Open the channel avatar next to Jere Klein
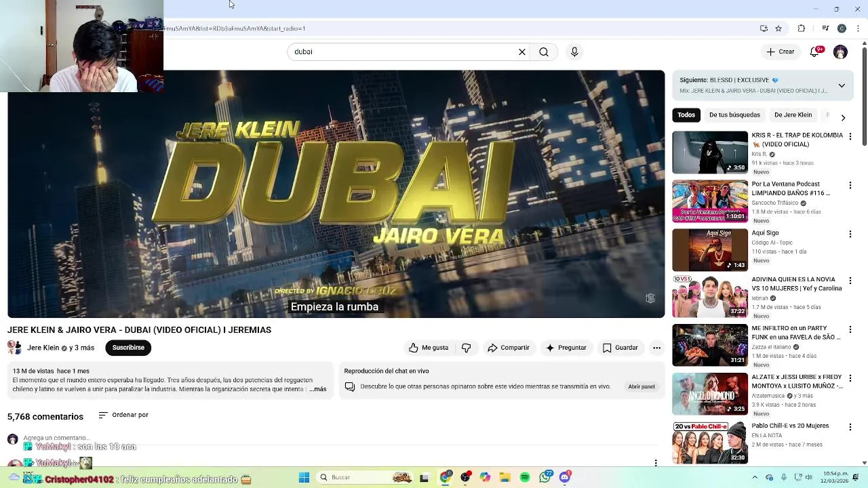The width and height of the screenshot is (868, 488). coord(14,348)
